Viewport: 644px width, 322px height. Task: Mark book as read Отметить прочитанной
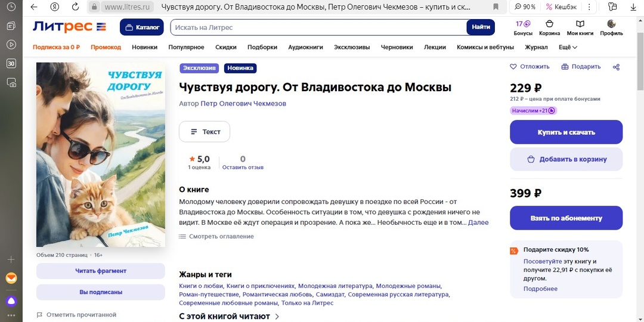77,315
